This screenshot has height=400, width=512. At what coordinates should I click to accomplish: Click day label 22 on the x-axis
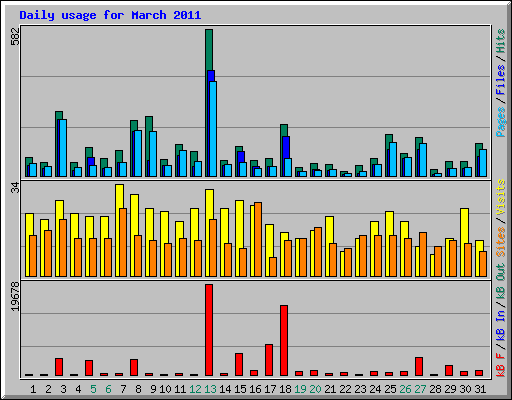(345, 389)
